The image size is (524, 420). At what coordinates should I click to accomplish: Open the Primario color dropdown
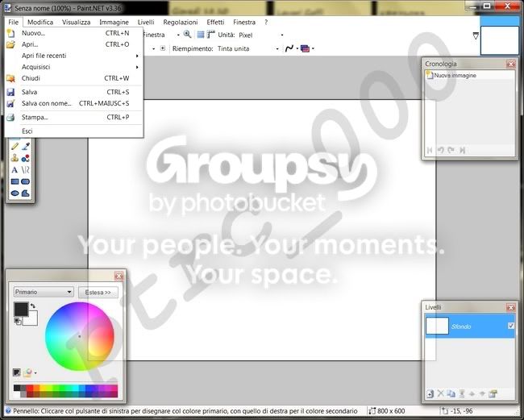pyautogui.click(x=44, y=292)
